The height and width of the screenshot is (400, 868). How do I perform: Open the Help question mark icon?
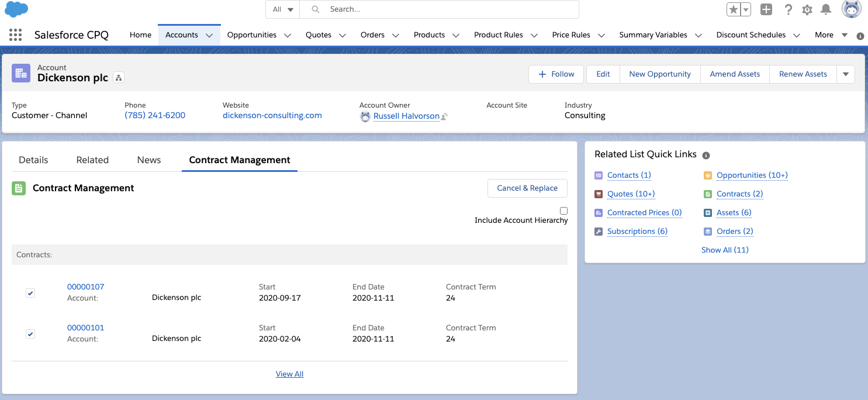click(x=788, y=9)
